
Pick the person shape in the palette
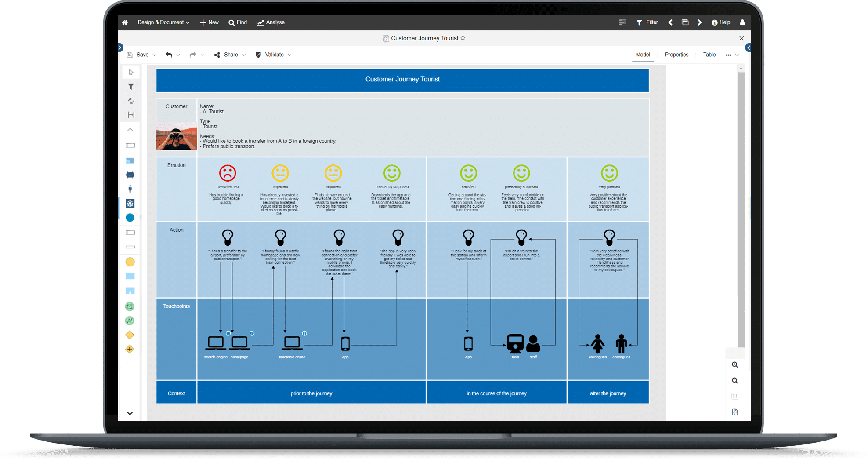[x=130, y=189]
